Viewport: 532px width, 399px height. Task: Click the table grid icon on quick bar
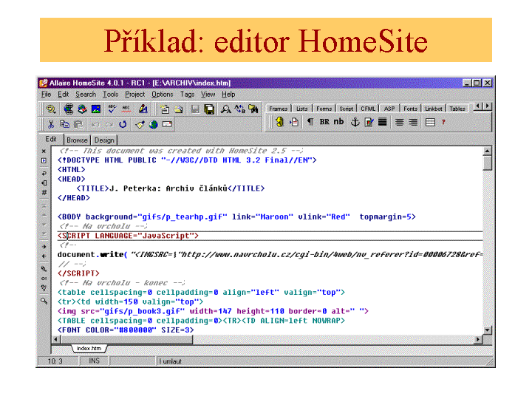pos(430,122)
